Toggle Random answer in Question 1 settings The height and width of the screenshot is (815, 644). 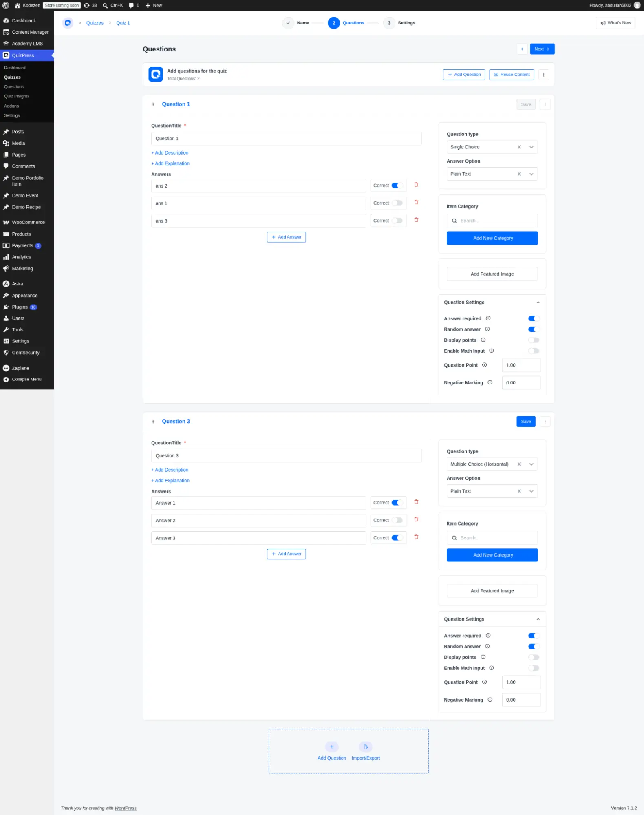[534, 329]
